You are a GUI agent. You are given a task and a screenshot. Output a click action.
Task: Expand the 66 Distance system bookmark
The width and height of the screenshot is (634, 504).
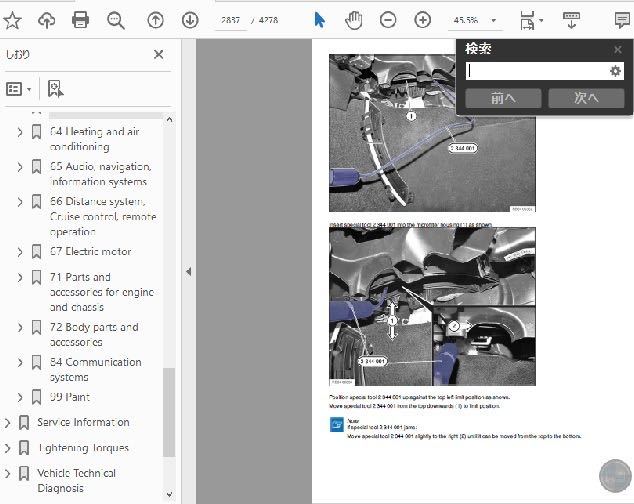pyautogui.click(x=19, y=201)
